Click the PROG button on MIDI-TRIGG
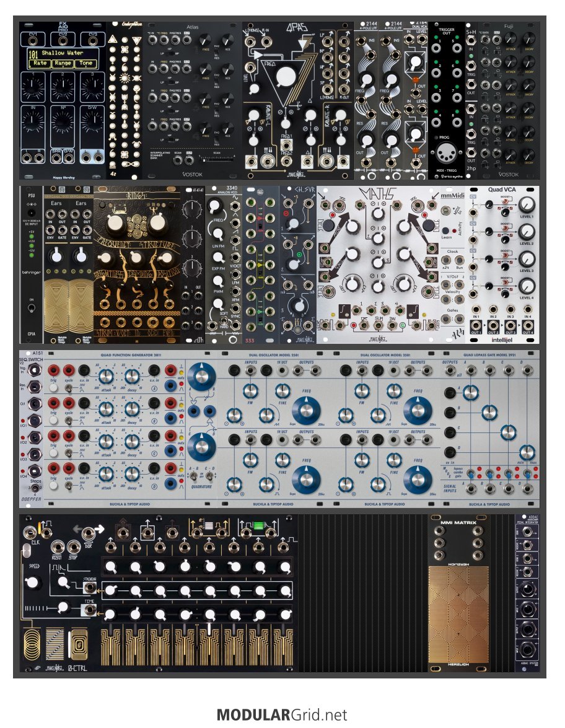Image resolution: width=565 pixels, height=728 pixels. point(436,138)
